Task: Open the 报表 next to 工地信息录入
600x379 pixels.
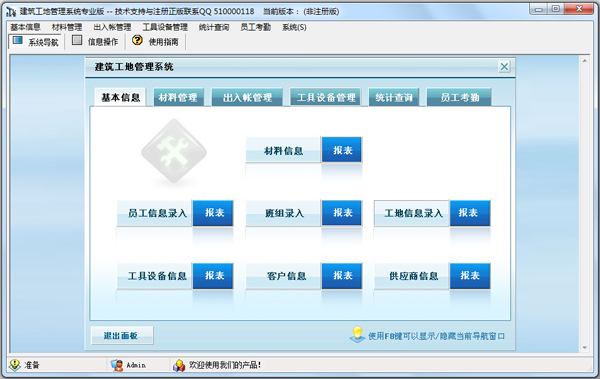Action: pos(470,213)
